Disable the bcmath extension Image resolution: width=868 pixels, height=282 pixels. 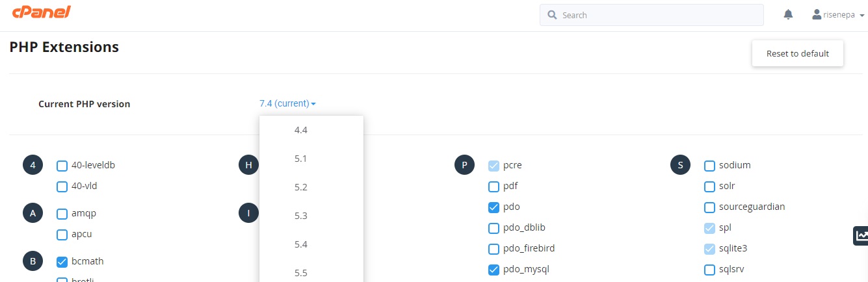click(62, 262)
